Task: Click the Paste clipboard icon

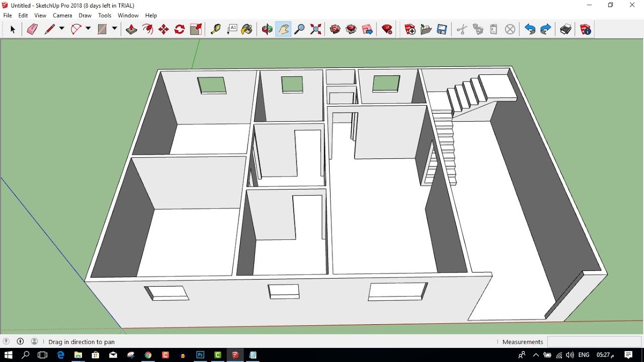Action: [494, 30]
